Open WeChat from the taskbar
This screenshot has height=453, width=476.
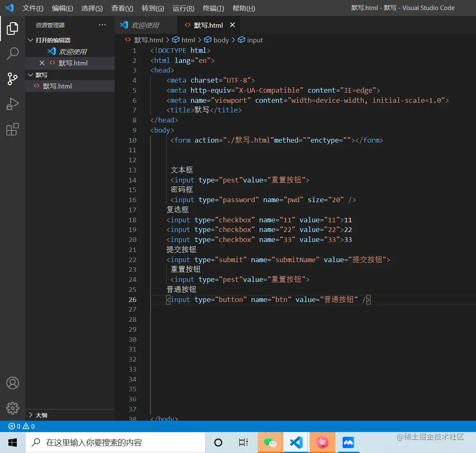click(x=270, y=443)
